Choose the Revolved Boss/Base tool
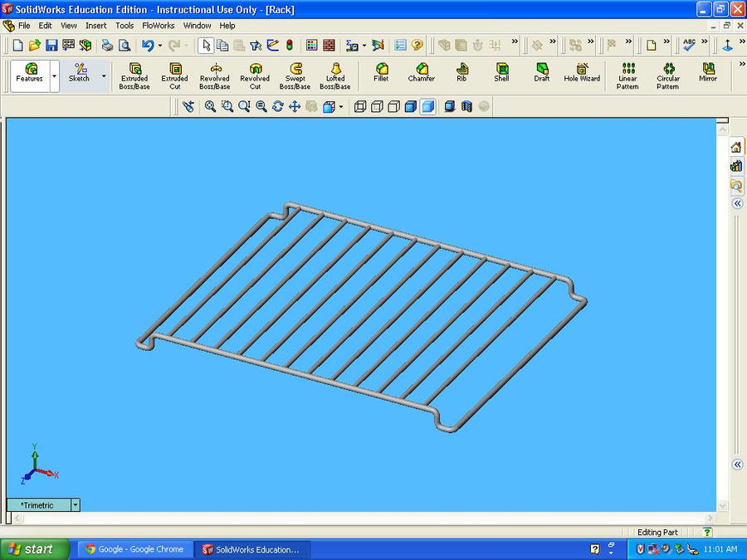This screenshot has height=560, width=747. point(215,76)
